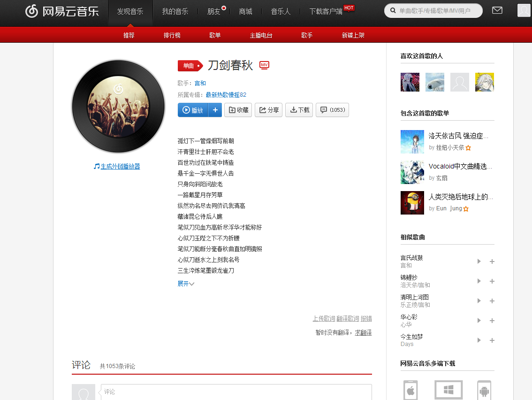Click the search magnifier icon
The image size is (532, 400).
pyautogui.click(x=393, y=10)
